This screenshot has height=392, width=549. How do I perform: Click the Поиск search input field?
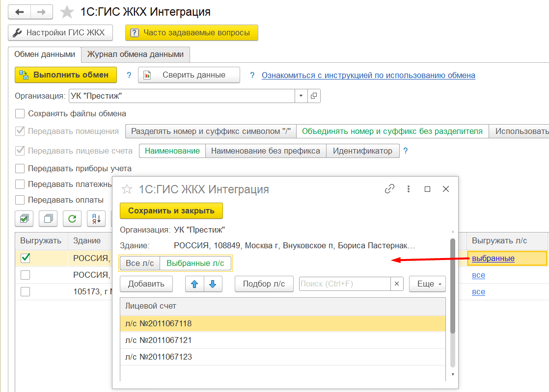[344, 284]
